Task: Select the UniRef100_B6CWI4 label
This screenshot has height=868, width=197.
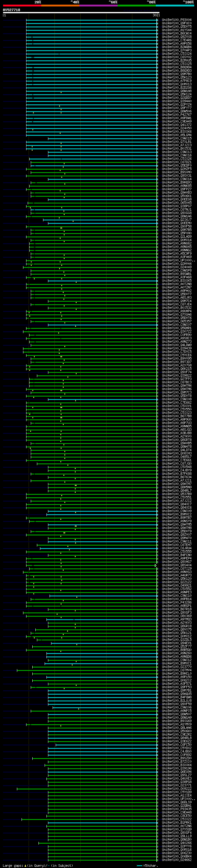Action: [x=176, y=33]
